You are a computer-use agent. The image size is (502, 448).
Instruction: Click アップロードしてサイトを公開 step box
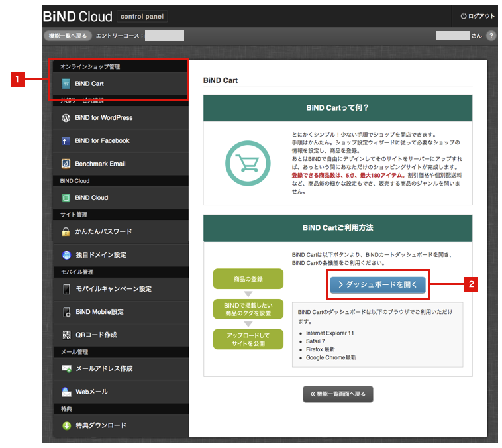[x=248, y=339]
